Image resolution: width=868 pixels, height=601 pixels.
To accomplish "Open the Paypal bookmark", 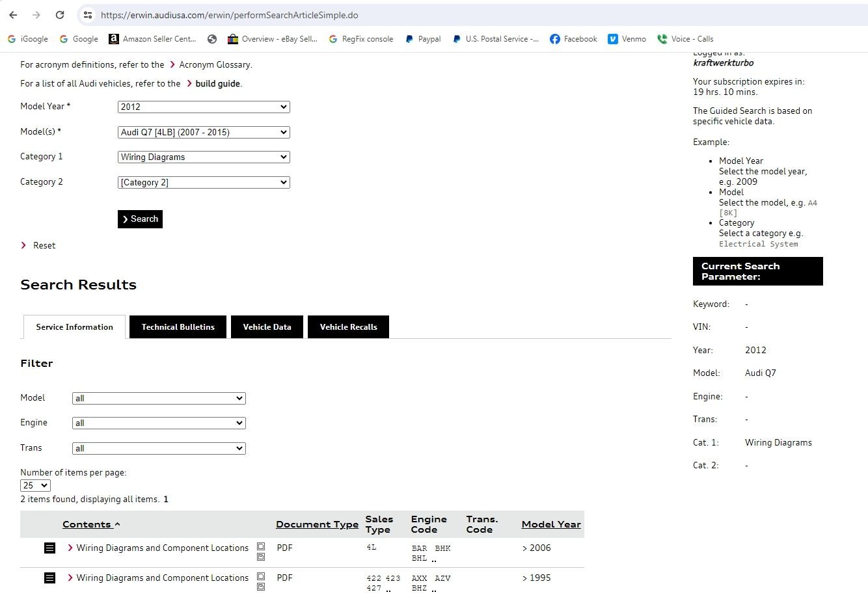I will coord(422,39).
